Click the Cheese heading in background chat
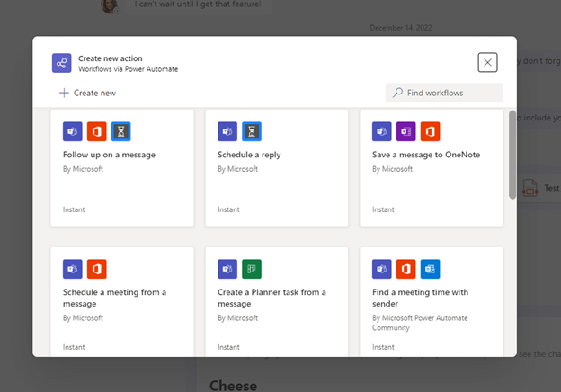 (233, 386)
